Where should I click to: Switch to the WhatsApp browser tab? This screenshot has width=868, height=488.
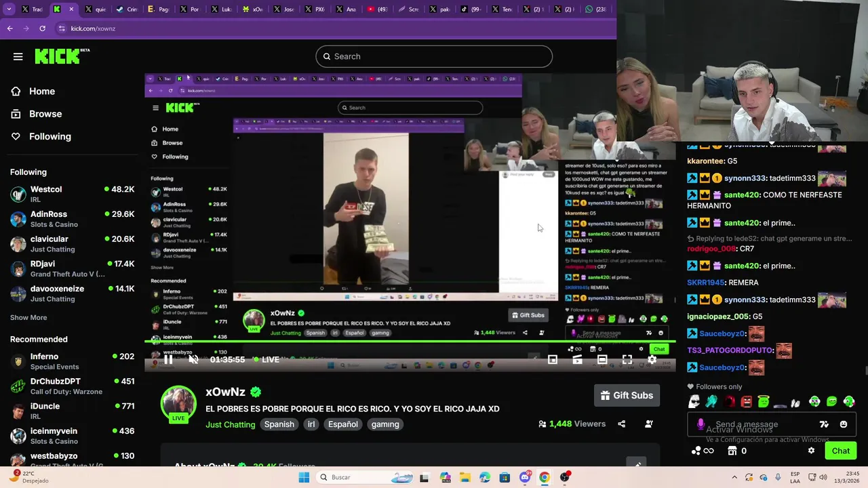(x=596, y=9)
